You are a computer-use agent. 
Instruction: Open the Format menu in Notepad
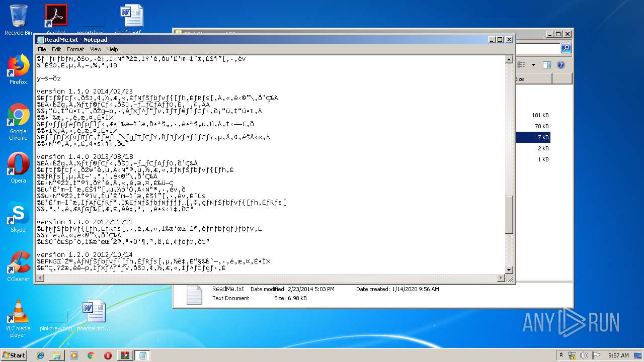tap(75, 49)
